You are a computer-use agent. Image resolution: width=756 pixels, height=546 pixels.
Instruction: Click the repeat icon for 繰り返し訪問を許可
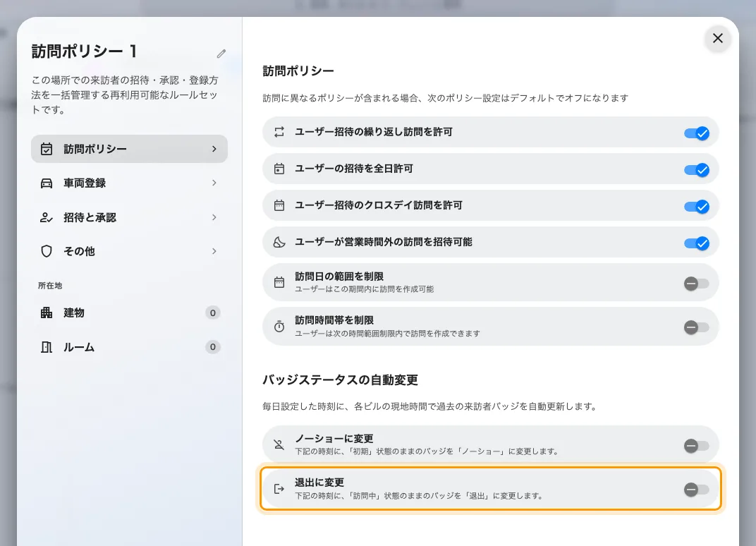(x=279, y=132)
